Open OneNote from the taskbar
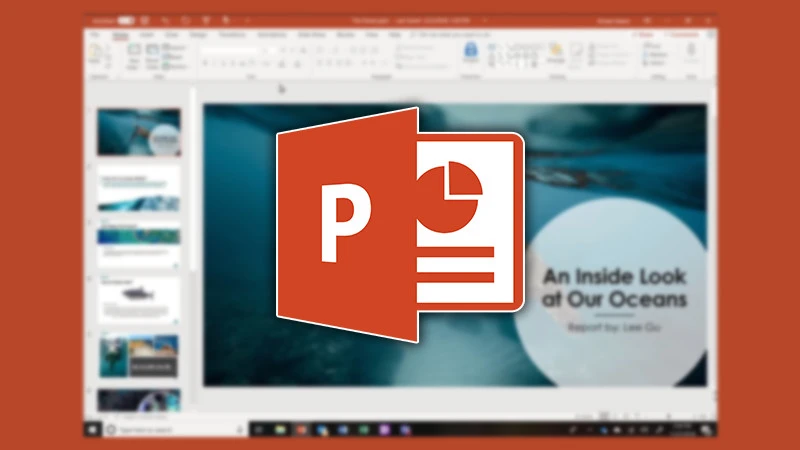Image resolution: width=800 pixels, height=450 pixels. pos(384,430)
